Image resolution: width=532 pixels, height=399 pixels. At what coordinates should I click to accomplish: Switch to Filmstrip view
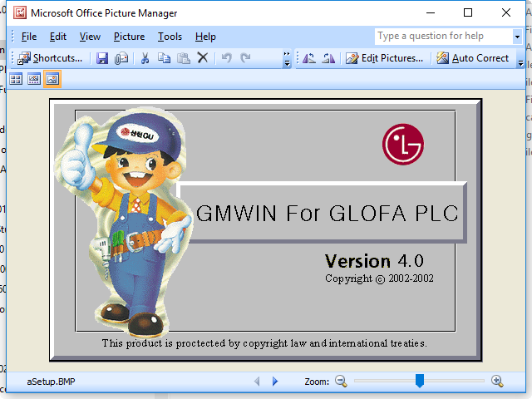click(34, 80)
